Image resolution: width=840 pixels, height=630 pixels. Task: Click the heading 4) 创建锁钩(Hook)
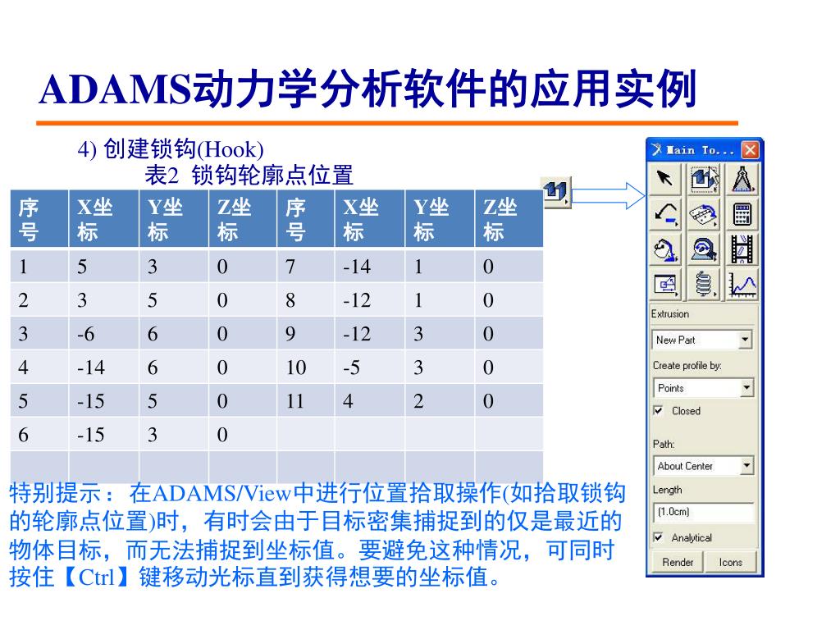coord(171,149)
